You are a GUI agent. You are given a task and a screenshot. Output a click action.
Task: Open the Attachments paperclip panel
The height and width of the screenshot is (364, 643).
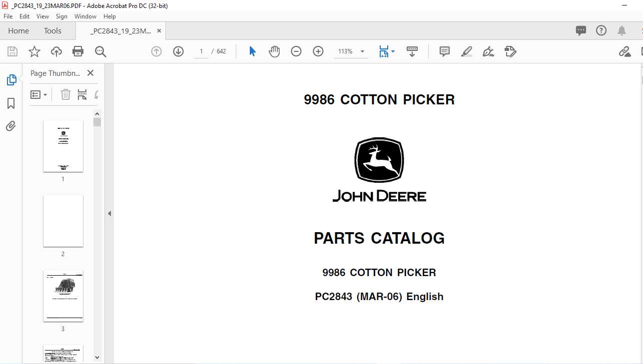click(11, 126)
